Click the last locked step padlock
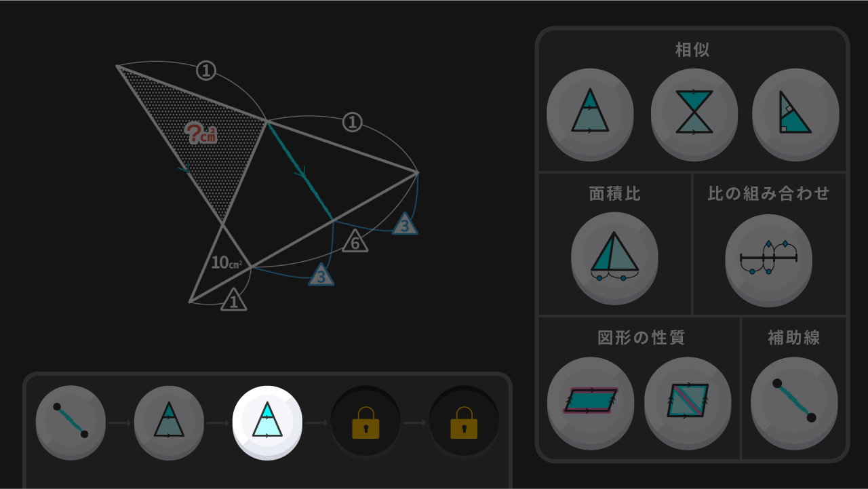Image resolution: width=868 pixels, height=489 pixels. [x=464, y=421]
